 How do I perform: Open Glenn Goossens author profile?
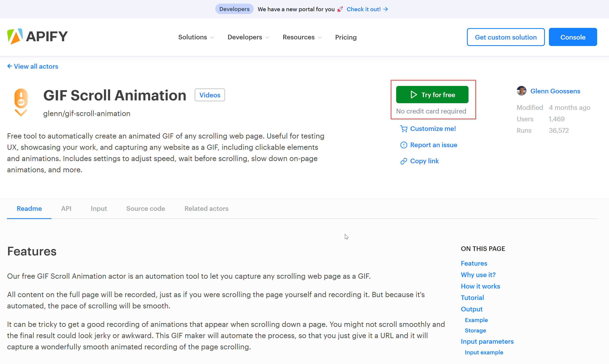[x=555, y=91]
